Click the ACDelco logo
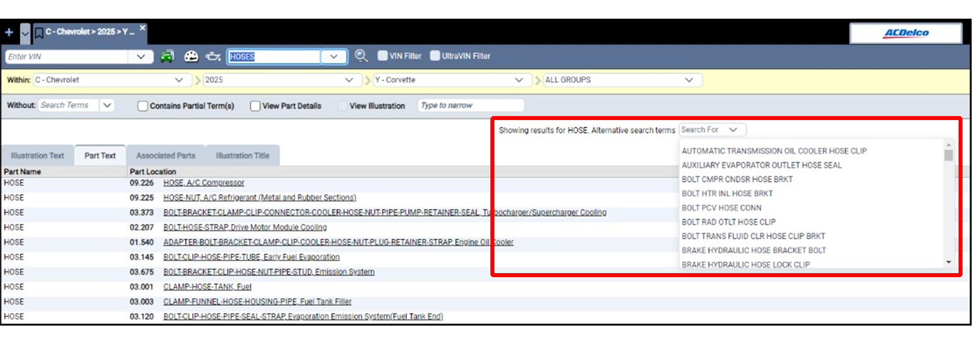Image resolution: width=980 pixels, height=355 pixels. click(x=906, y=33)
